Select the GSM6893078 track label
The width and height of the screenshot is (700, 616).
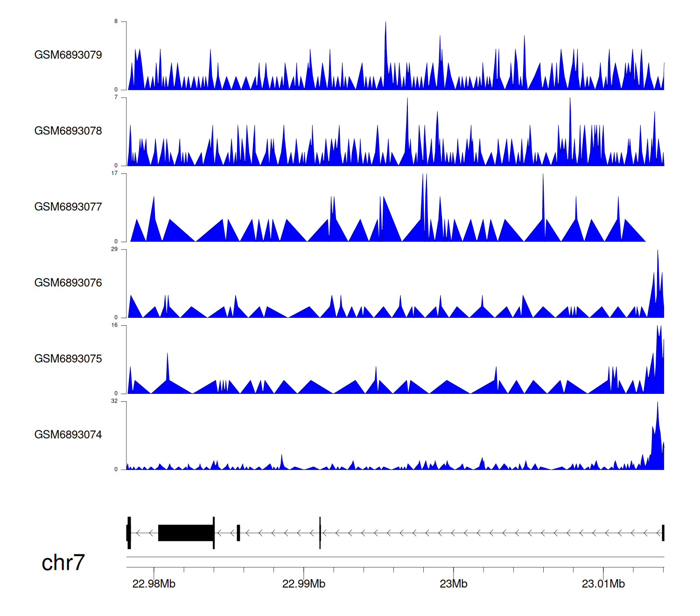coord(68,131)
